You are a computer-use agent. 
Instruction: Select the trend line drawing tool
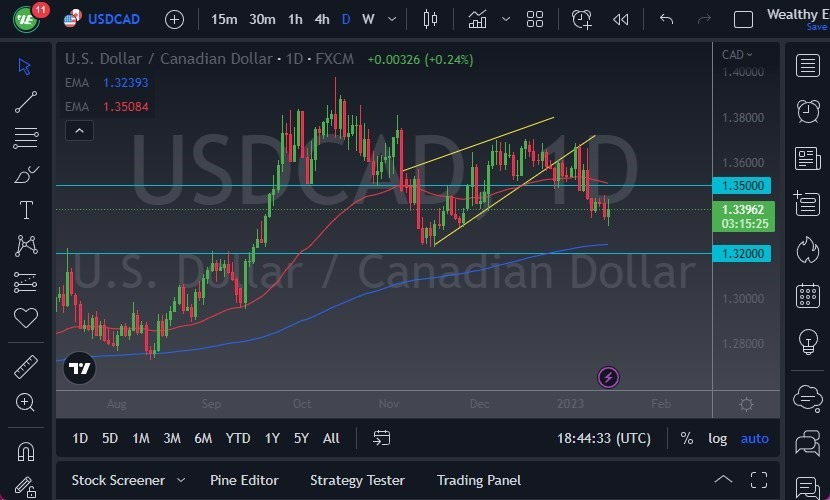pyautogui.click(x=25, y=102)
